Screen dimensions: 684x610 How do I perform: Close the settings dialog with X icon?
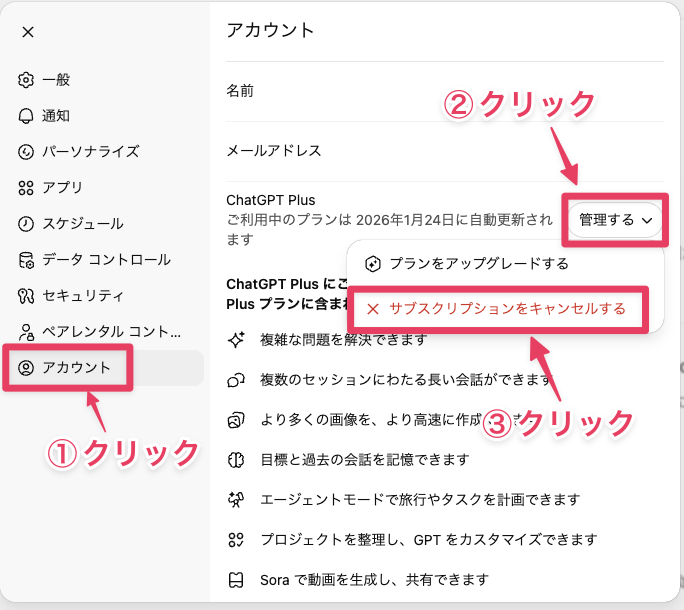28,32
